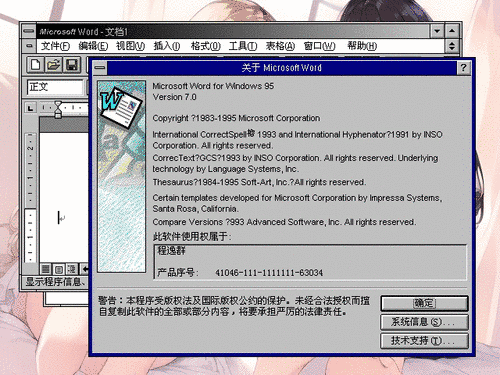This screenshot has height=375, width=500.
Task: Click the tab alignment selector on ruler
Action: tap(31, 108)
